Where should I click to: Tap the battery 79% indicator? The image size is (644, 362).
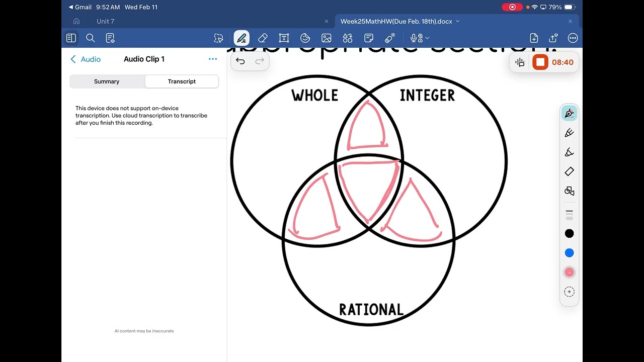coord(561,7)
